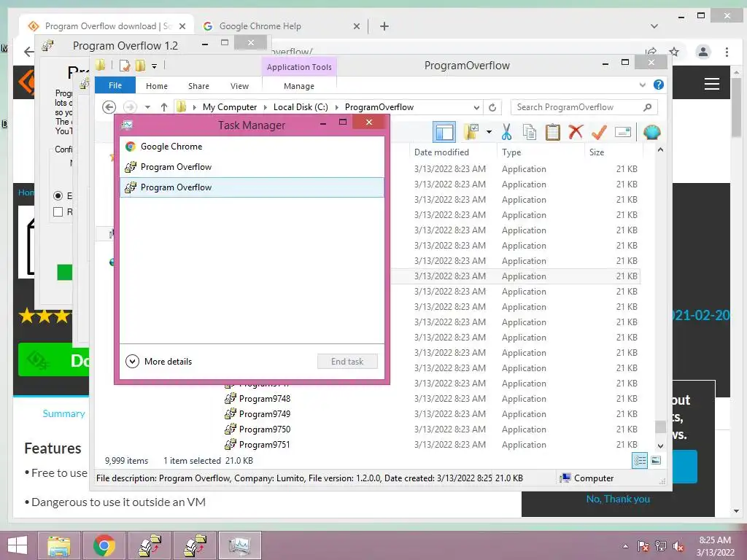Open the website hamburger menu icon

tap(712, 84)
